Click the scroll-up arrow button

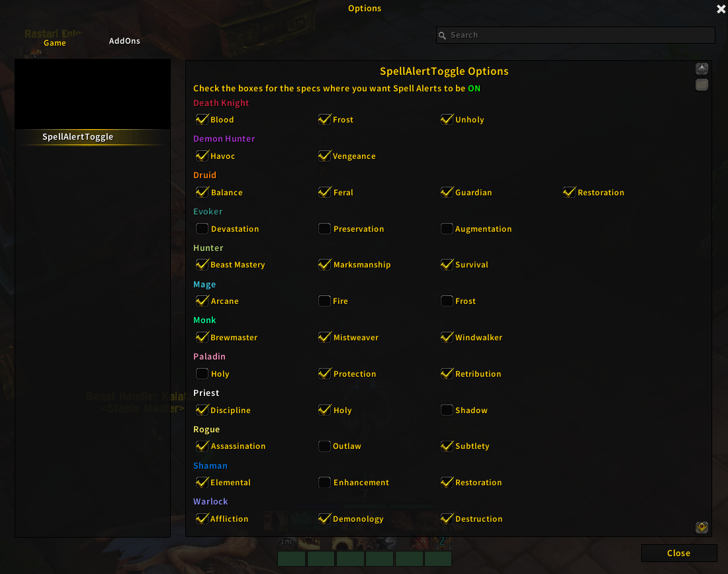702,70
